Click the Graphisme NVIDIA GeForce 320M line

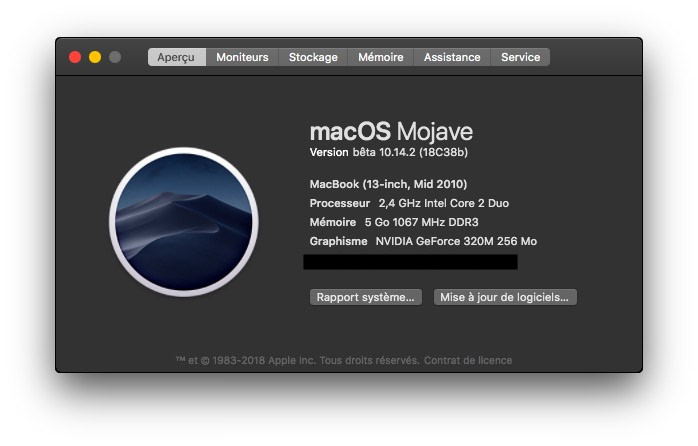click(423, 241)
